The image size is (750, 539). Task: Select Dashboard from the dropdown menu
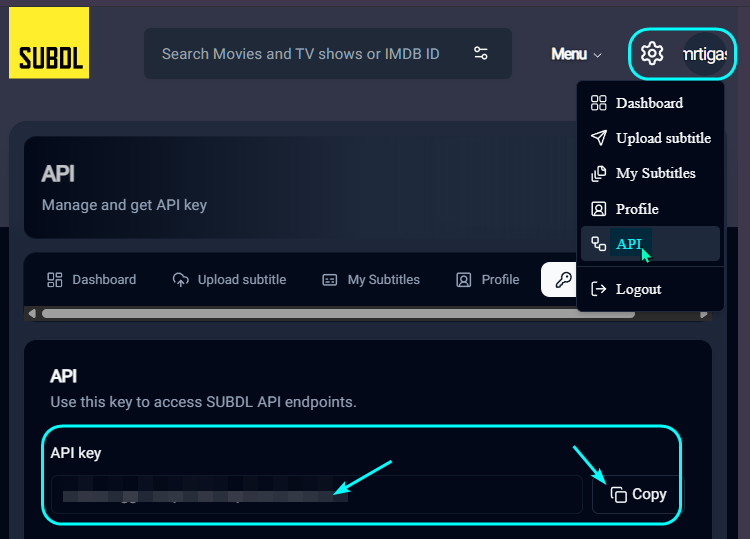point(649,103)
